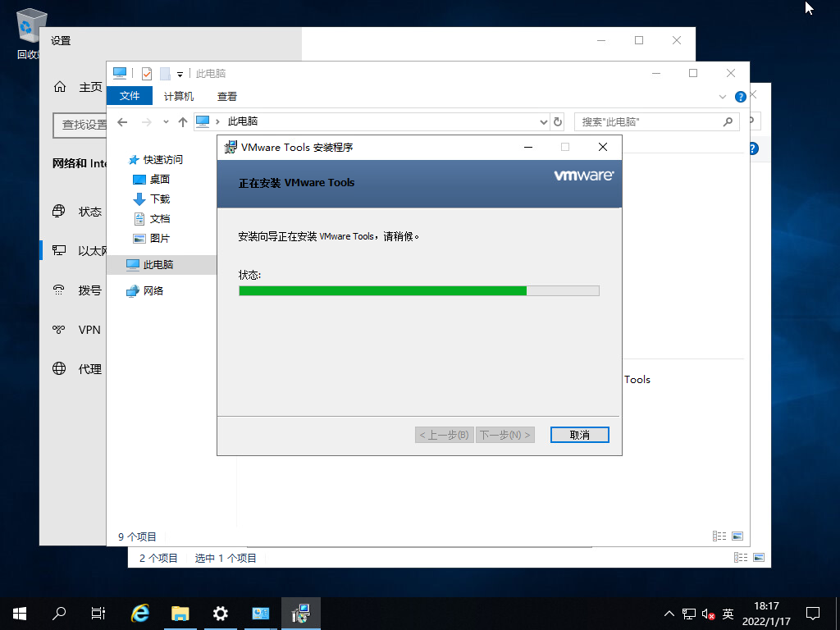Open the 计算机 ribbon tab
Viewport: 840px width, 630px height.
[178, 97]
